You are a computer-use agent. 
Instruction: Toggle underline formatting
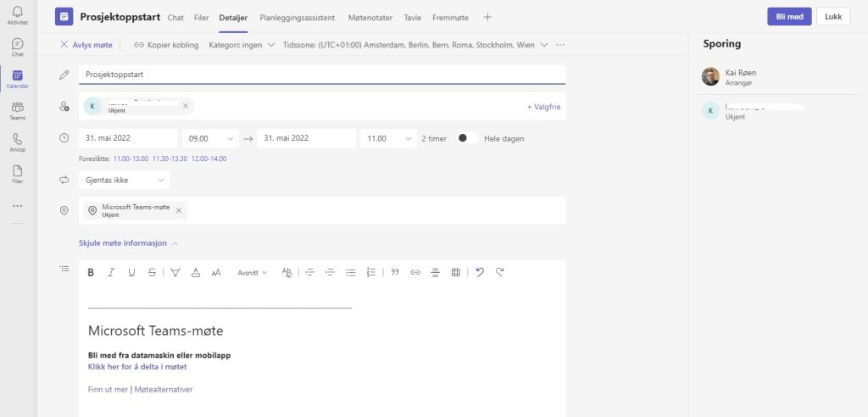point(131,272)
